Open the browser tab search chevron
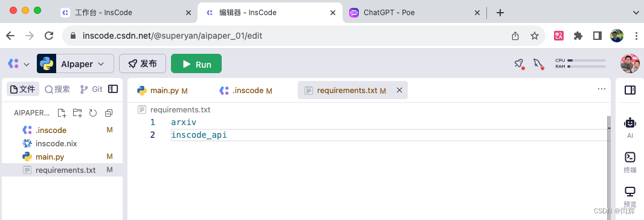 [636, 13]
